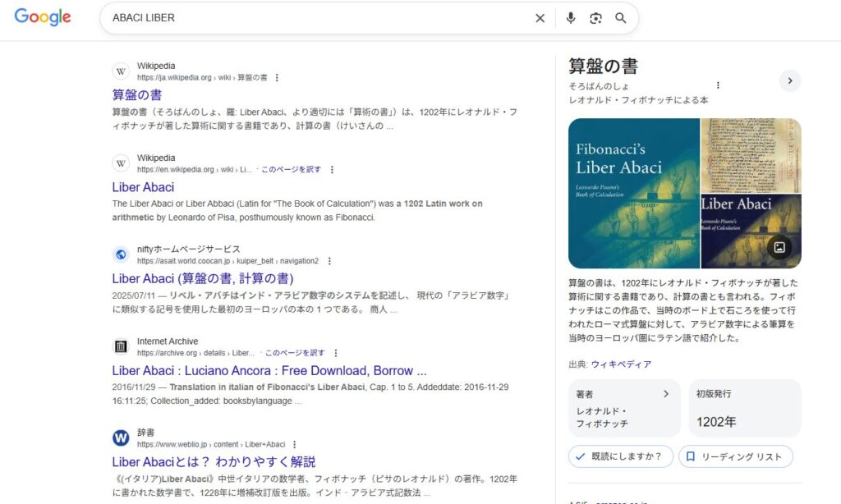Translate the Internet Archive page via このページを訳す

tap(294, 353)
